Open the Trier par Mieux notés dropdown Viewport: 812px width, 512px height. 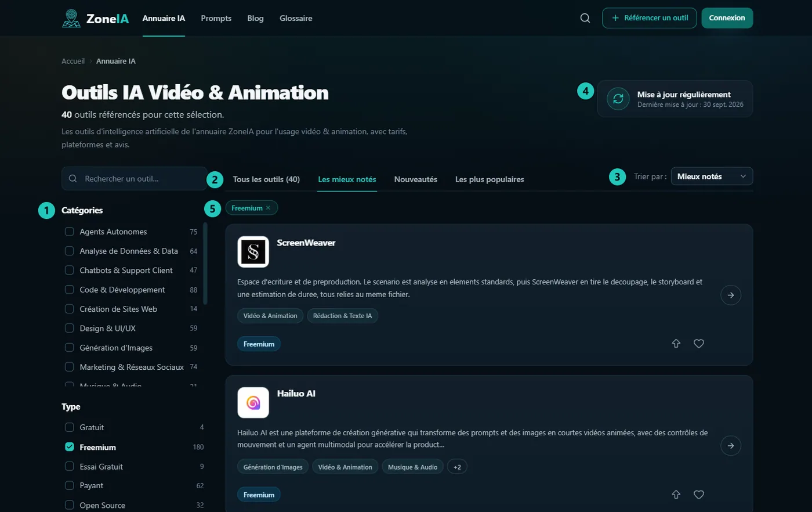712,176
